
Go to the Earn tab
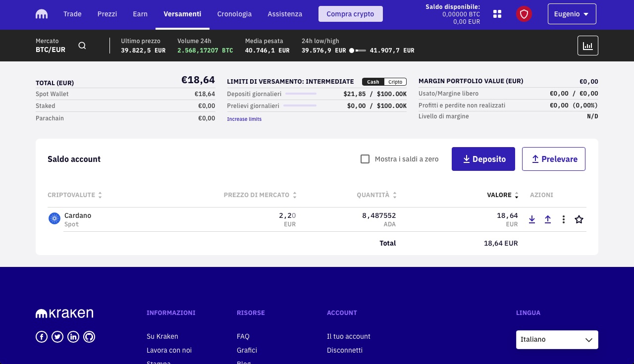[x=140, y=14]
